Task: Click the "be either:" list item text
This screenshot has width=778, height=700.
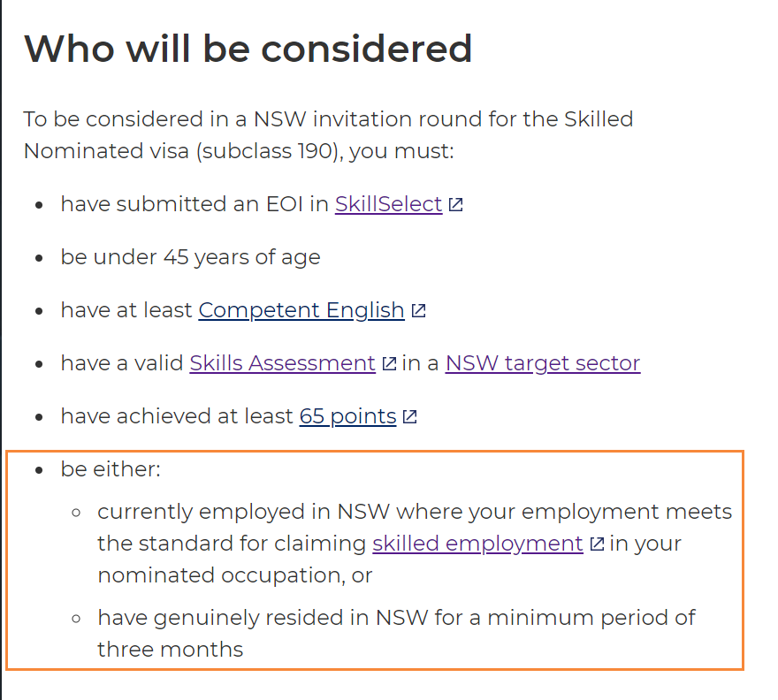Action: click(x=111, y=469)
